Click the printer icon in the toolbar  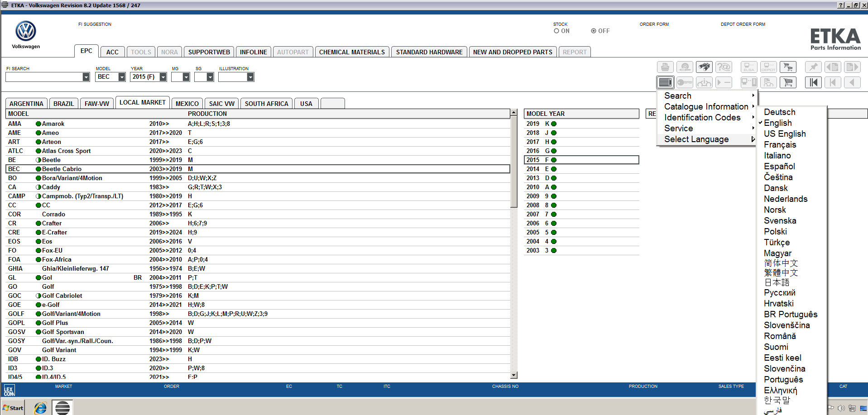pos(665,67)
